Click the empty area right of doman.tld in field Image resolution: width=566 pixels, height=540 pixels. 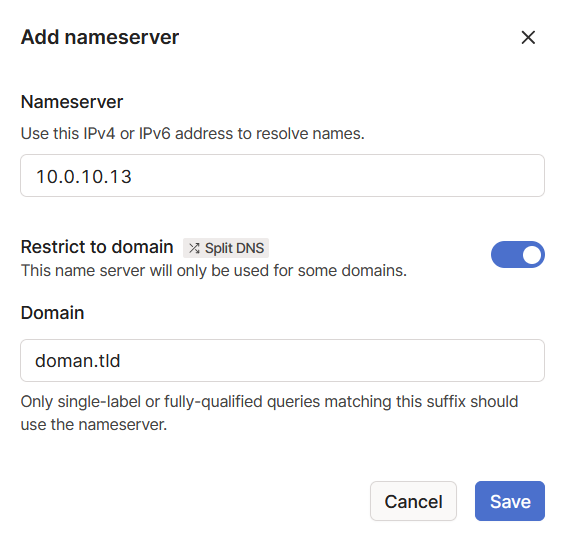point(332,360)
